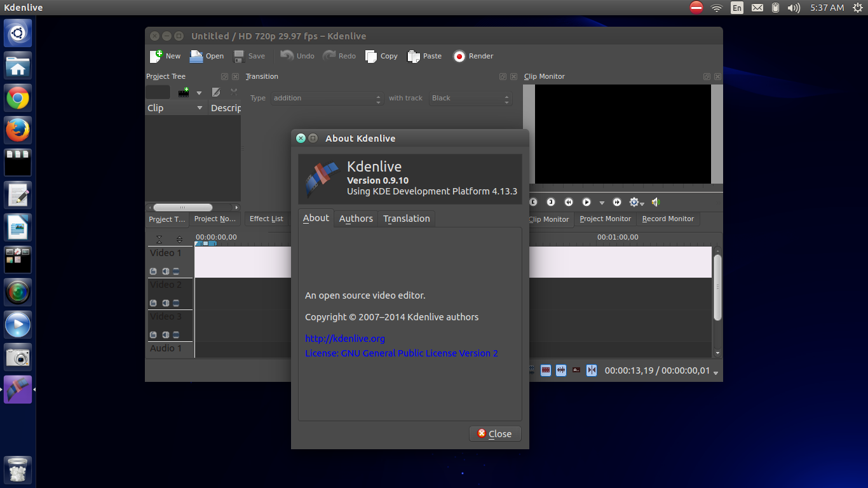Click the Redo toolbar button

pos(339,56)
